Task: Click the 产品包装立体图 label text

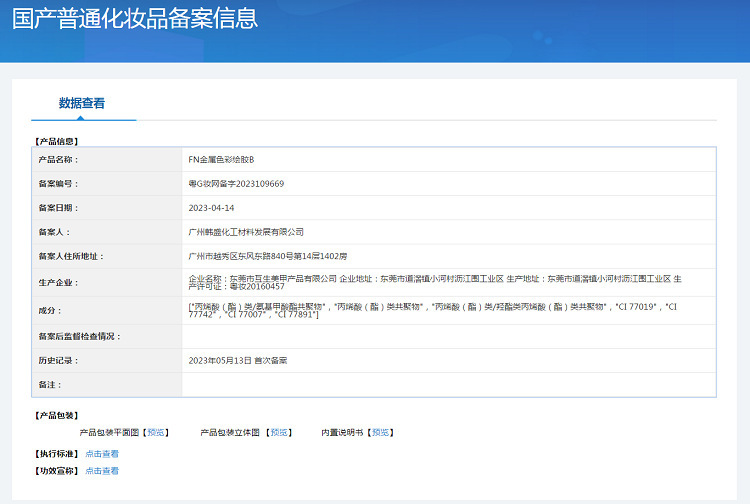Action: pyautogui.click(x=230, y=432)
